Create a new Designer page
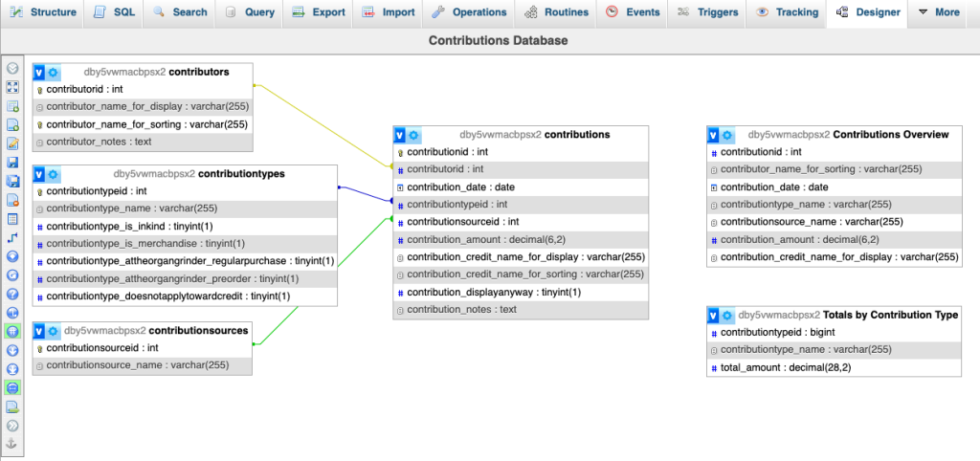Image resolution: width=980 pixels, height=461 pixels. click(x=11, y=125)
